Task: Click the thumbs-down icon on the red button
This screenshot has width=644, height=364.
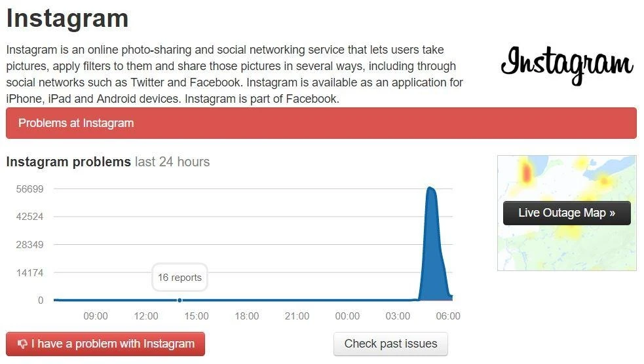Action: pos(22,344)
